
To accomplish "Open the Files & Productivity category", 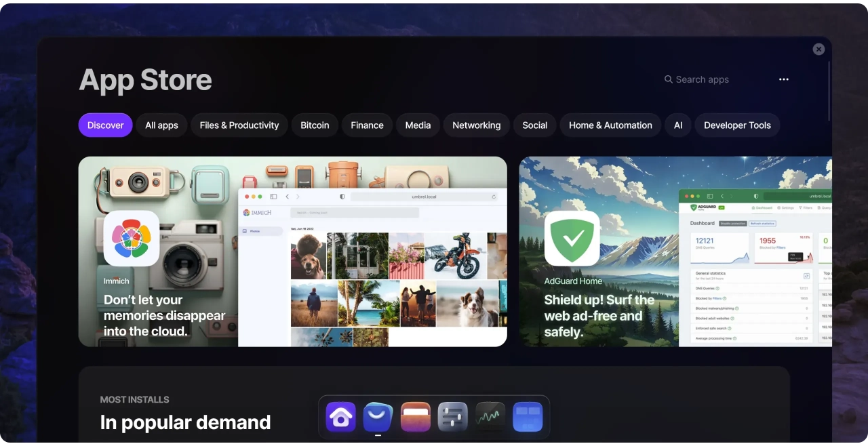I will (239, 125).
